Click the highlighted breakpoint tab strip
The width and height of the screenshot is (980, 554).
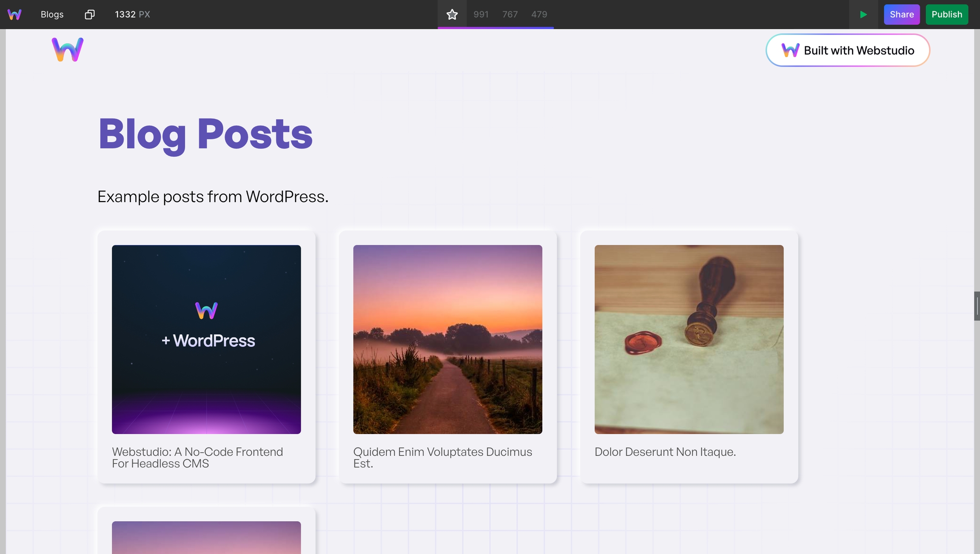pyautogui.click(x=496, y=28)
